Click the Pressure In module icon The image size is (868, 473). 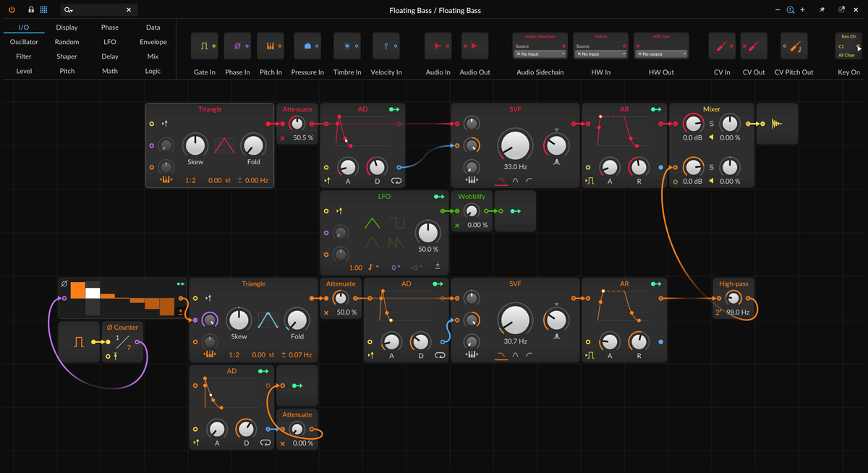tap(307, 46)
